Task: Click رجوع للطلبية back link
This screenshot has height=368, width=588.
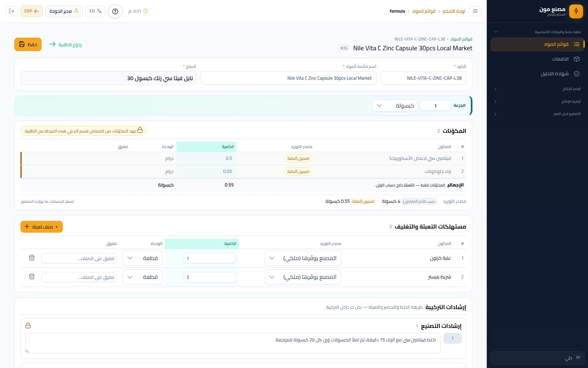Action: pyautogui.click(x=66, y=44)
